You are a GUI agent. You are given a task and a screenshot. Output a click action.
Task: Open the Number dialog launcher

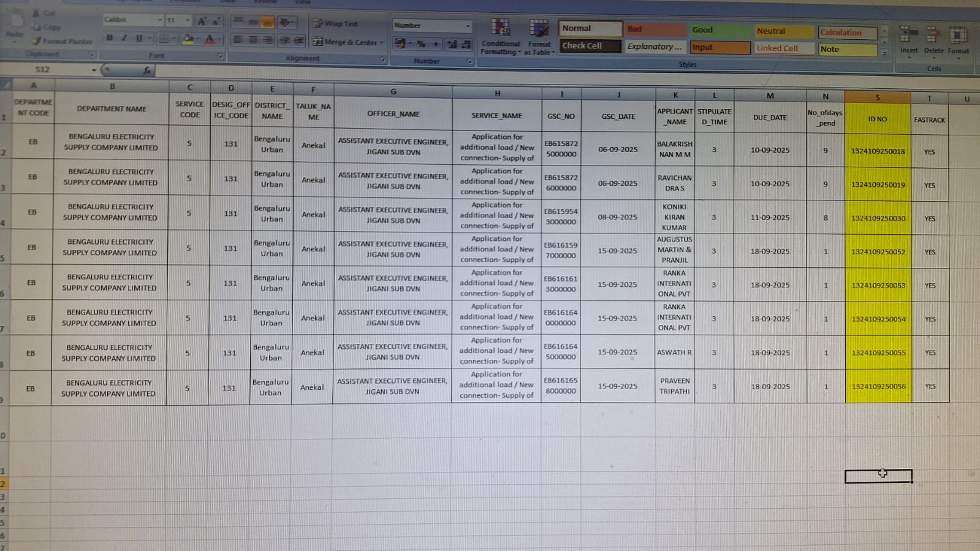(x=469, y=62)
